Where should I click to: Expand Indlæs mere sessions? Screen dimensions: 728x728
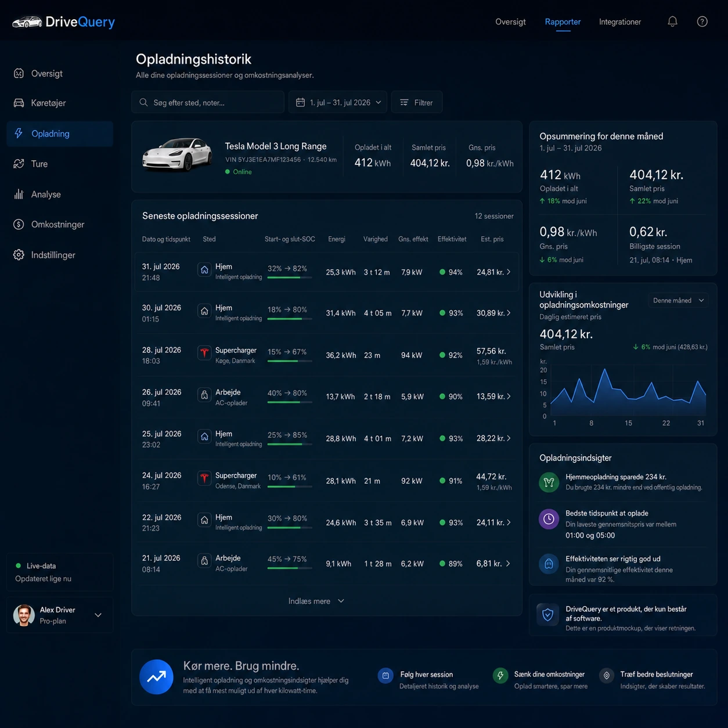(316, 601)
